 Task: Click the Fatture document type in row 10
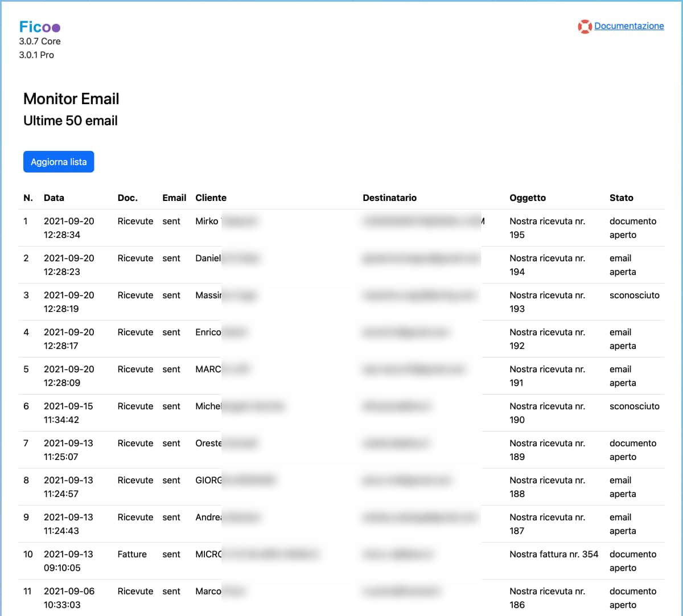click(x=132, y=555)
